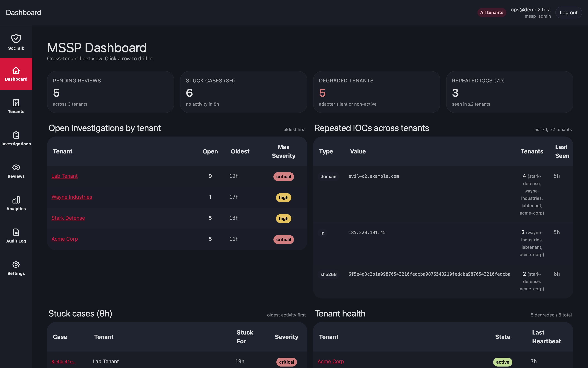Image resolution: width=588 pixels, height=368 pixels.
Task: Open Audit Log via the document icon
Action: 16,232
